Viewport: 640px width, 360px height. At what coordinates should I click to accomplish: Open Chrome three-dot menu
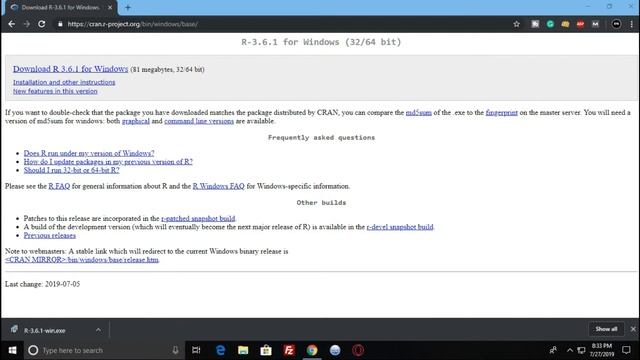(x=631, y=24)
